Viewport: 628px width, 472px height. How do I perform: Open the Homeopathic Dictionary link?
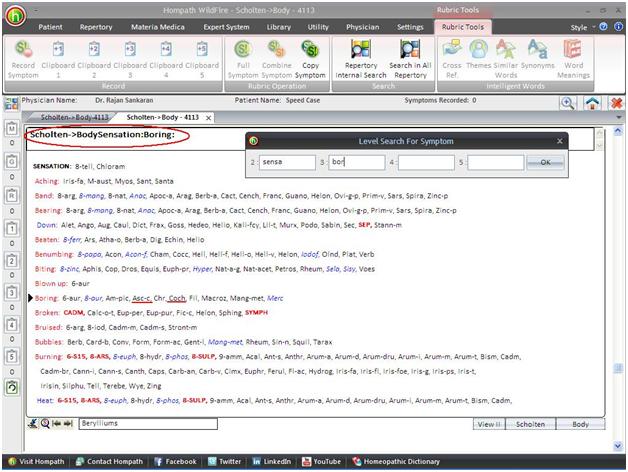[x=396, y=462]
